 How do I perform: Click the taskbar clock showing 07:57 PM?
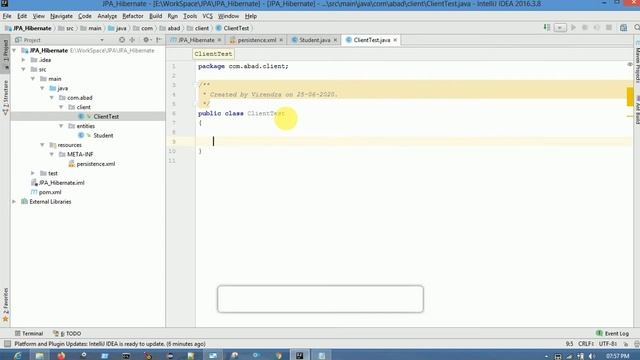(x=617, y=356)
